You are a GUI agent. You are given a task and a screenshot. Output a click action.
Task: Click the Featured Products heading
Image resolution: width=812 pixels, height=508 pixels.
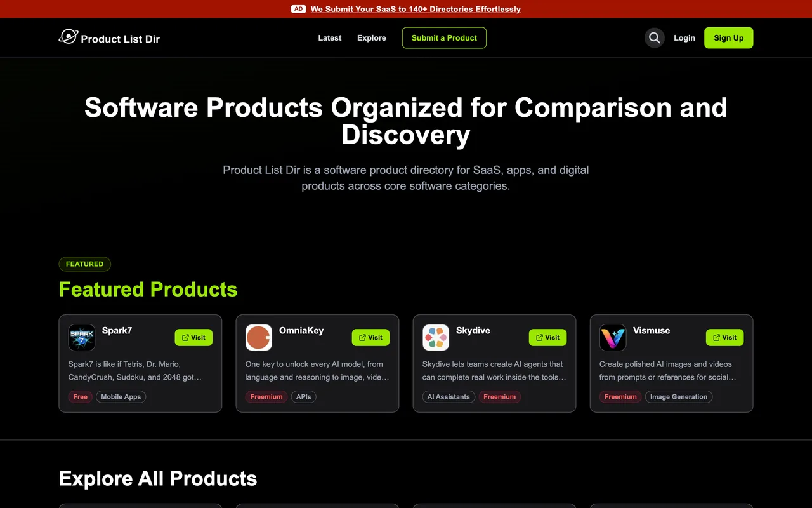(148, 290)
